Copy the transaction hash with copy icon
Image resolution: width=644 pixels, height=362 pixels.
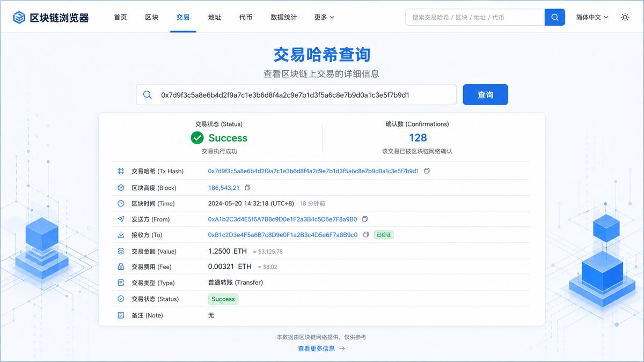coord(427,171)
